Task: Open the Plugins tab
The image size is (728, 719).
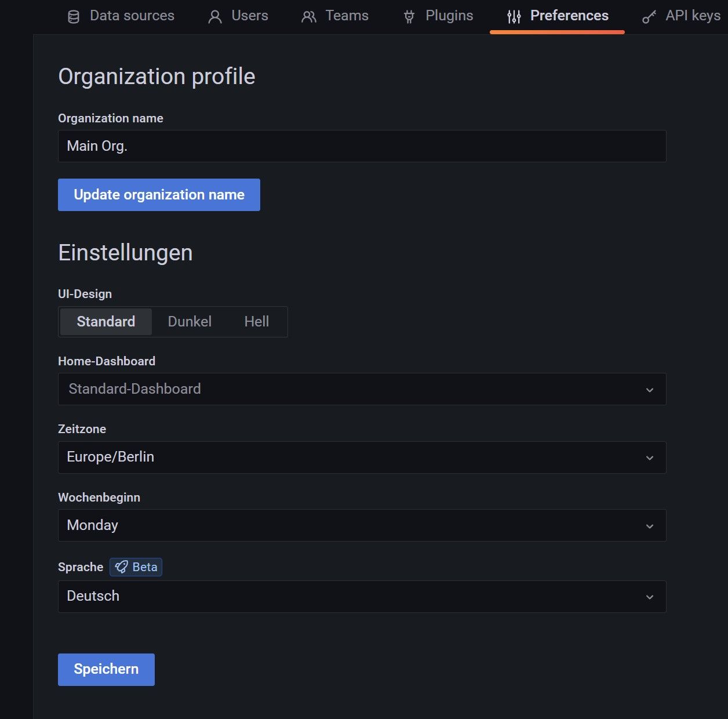Action: point(449,16)
